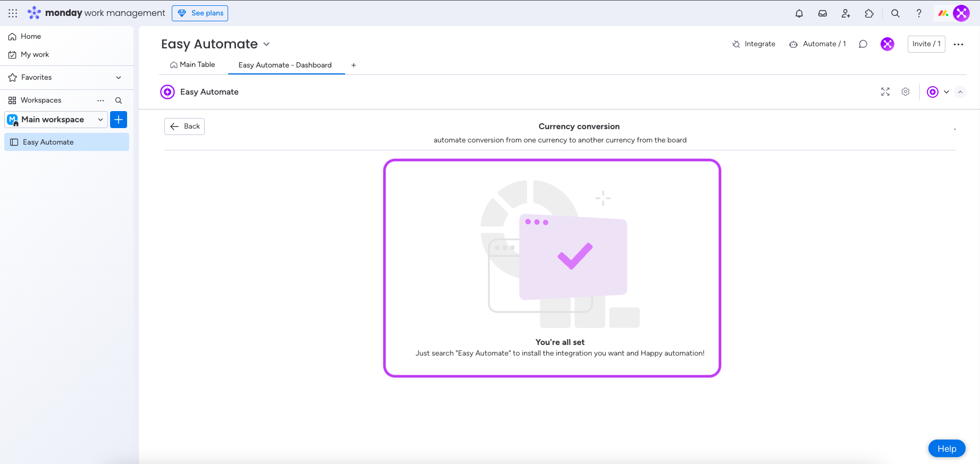Open the notifications bell
The image size is (980, 464).
coord(799,13)
